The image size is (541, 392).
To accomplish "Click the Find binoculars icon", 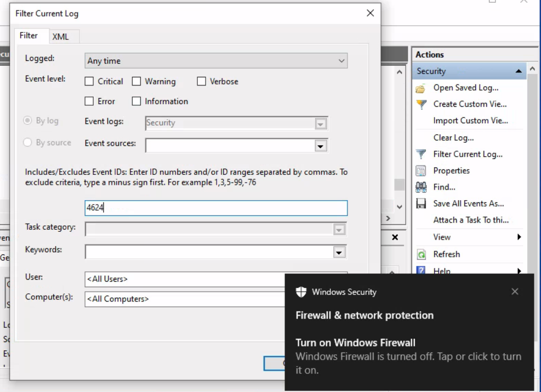I will (x=421, y=187).
